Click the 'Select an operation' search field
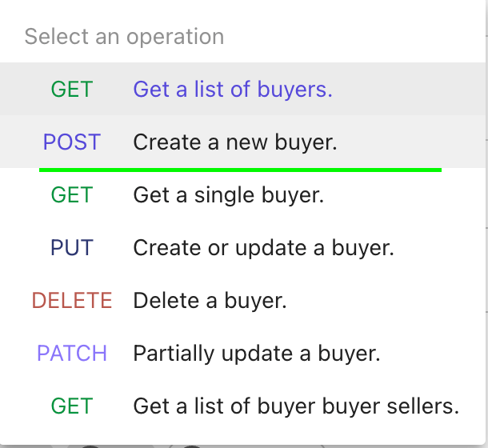This screenshot has width=488, height=448. coord(240,37)
